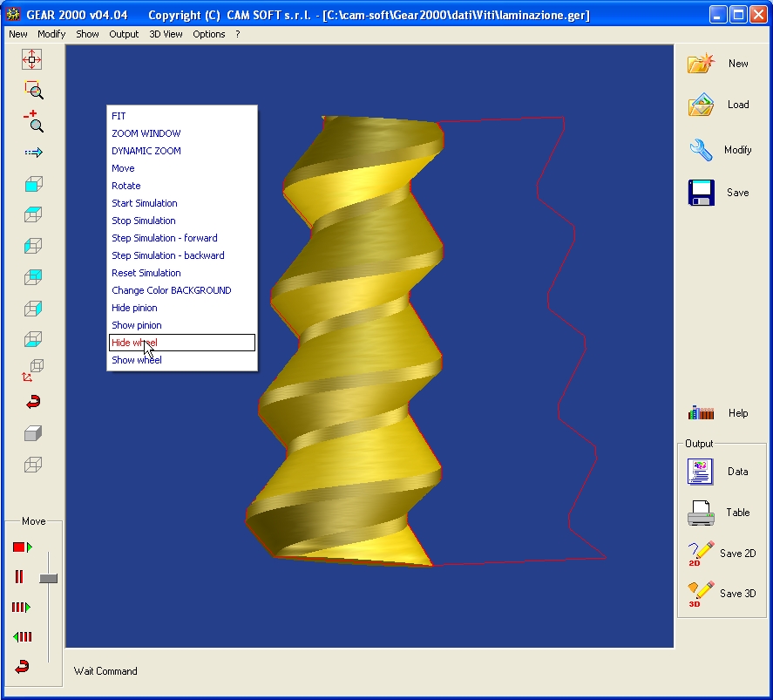Image resolution: width=773 pixels, height=700 pixels.
Task: Switch to right side view cube icon
Action: (33, 309)
